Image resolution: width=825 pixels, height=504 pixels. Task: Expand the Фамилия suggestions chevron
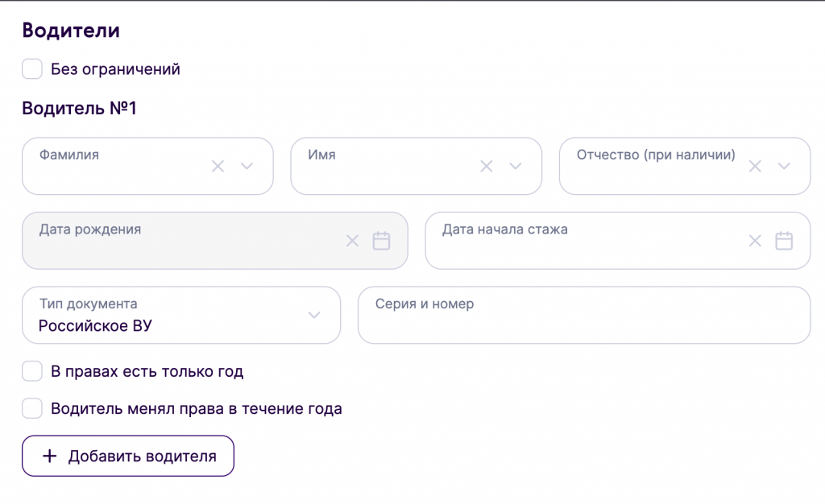click(247, 167)
